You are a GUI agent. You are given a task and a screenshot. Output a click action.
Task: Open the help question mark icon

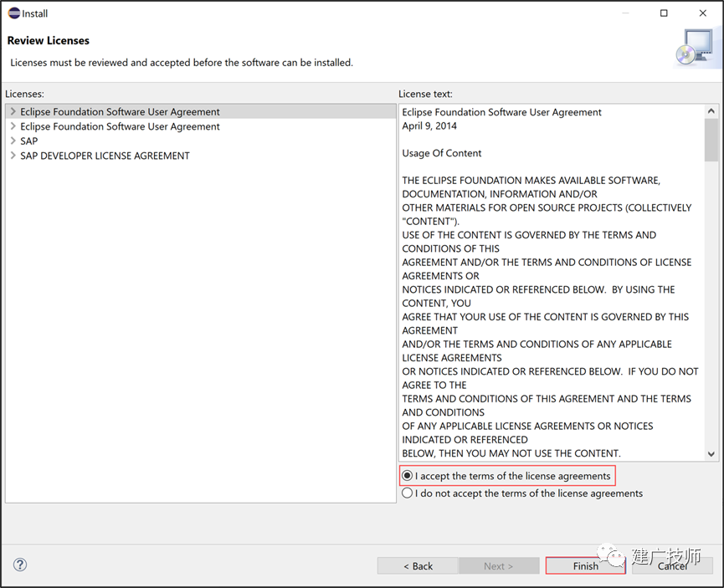coord(20,565)
